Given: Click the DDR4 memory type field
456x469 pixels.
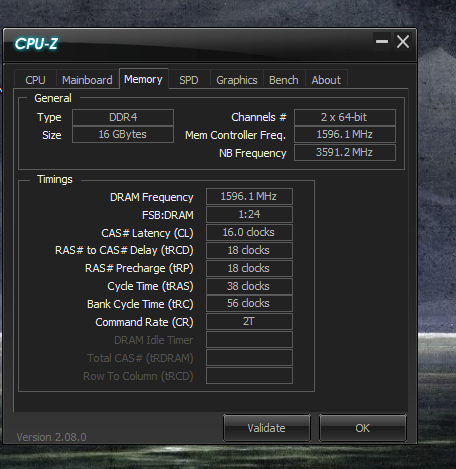Looking at the screenshot, I should [x=123, y=117].
